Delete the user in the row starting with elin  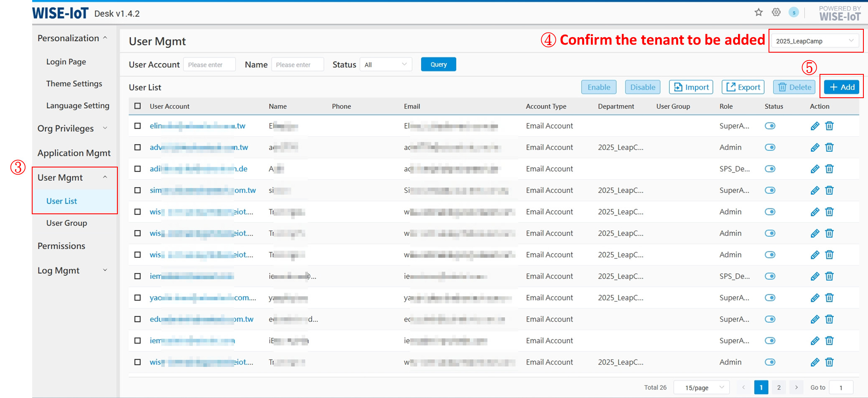[x=830, y=126]
